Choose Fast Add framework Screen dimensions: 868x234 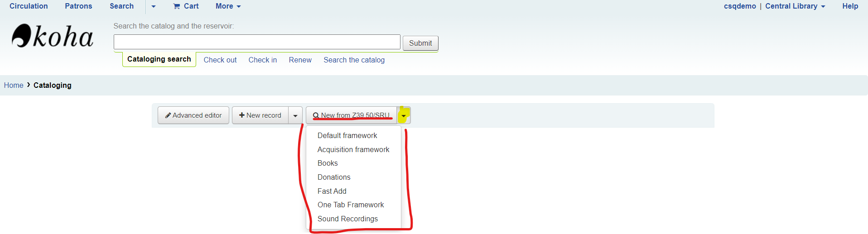pos(332,191)
